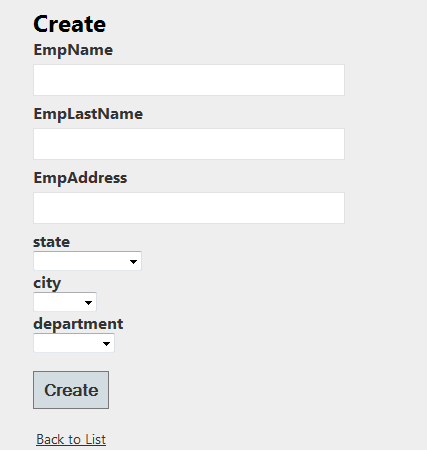This screenshot has width=427, height=450.
Task: Expand the state combo box
Action: tap(87, 261)
